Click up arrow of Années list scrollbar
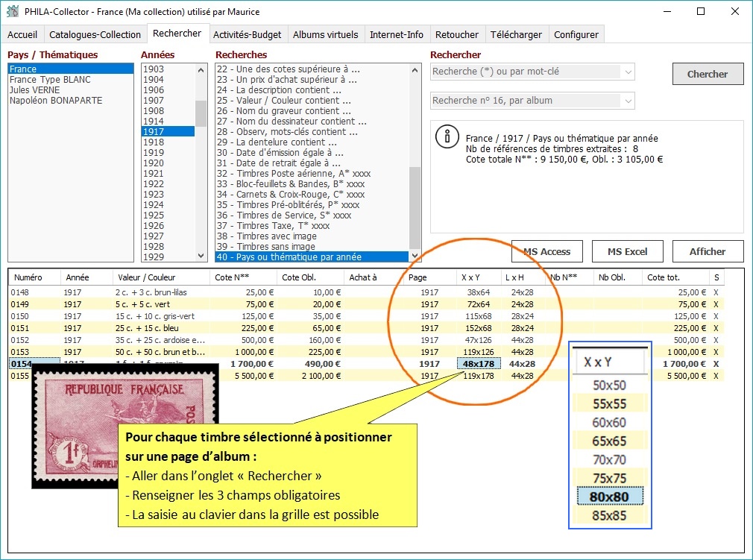This screenshot has width=753, height=560. [x=201, y=70]
